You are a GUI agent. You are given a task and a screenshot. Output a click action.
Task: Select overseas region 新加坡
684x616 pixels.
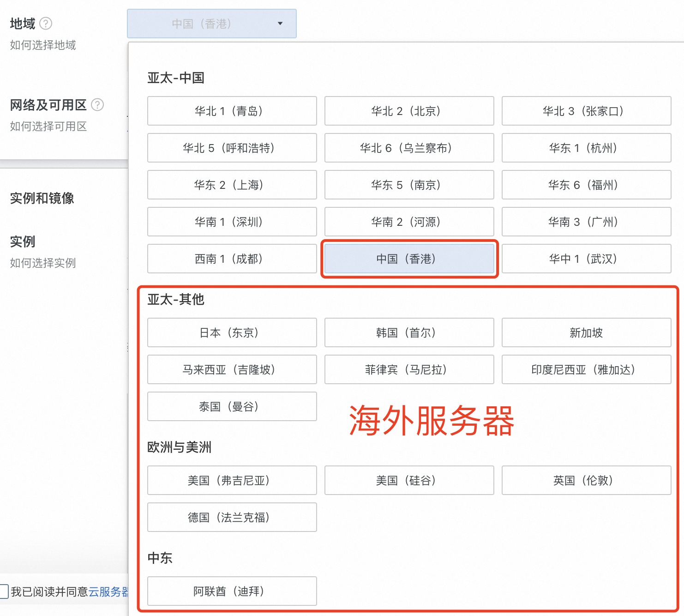pyautogui.click(x=587, y=332)
